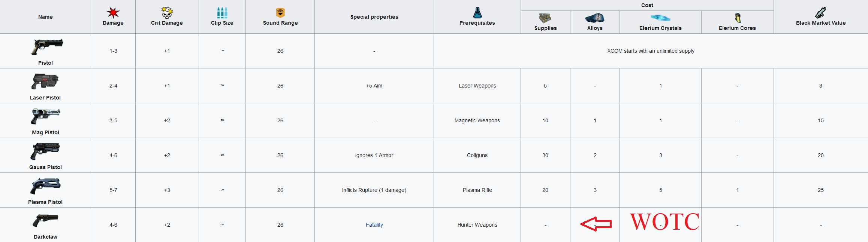The width and height of the screenshot is (868, 242).
Task: Click the Cost group header
Action: click(x=647, y=5)
